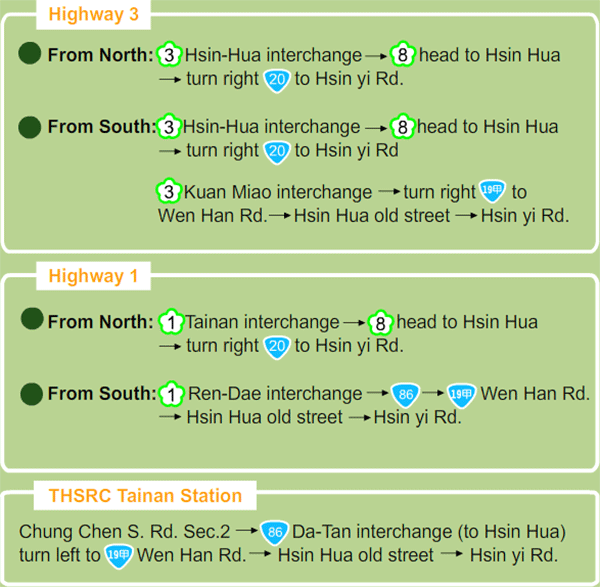Click 'Chung Chen S. Rd. Sec.2' text
This screenshot has height=587, width=600.
click(125, 532)
